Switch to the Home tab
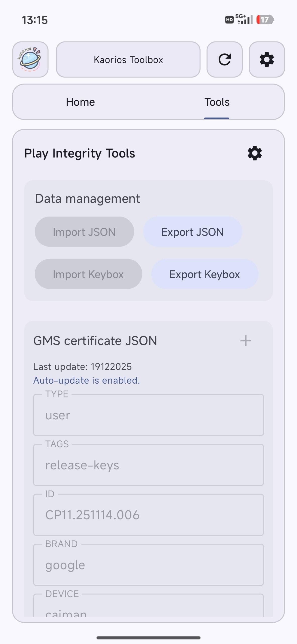 click(x=80, y=102)
